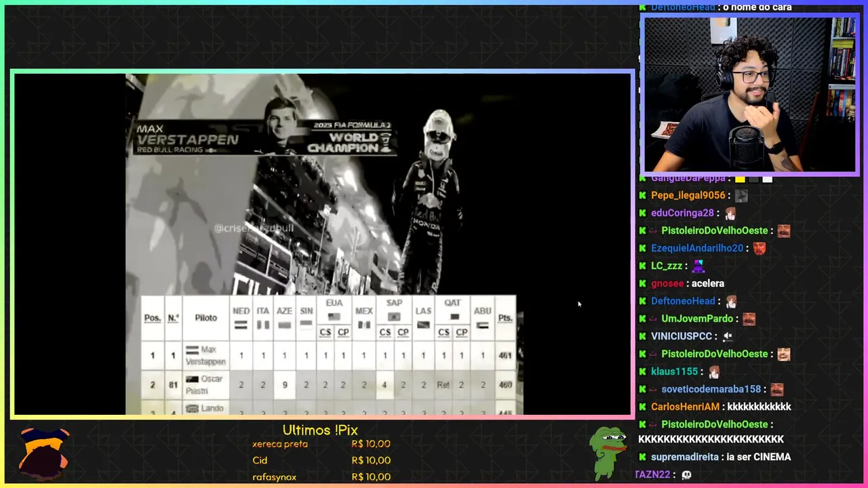
Task: Click the Piloto column header
Action: [205, 318]
